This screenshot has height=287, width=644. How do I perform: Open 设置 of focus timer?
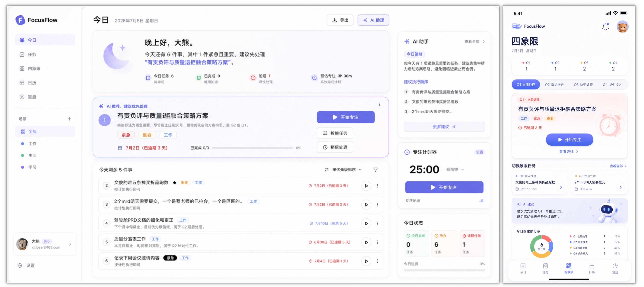[479, 152]
